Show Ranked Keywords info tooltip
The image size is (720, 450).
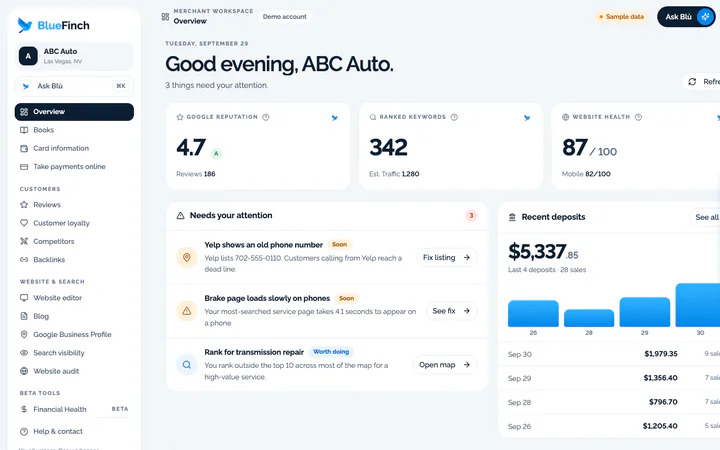[x=454, y=117]
